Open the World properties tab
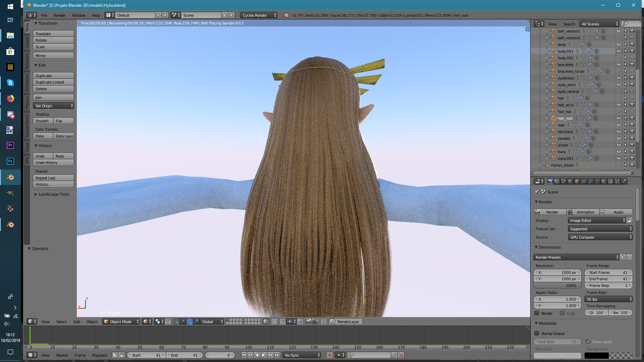 [x=570, y=181]
